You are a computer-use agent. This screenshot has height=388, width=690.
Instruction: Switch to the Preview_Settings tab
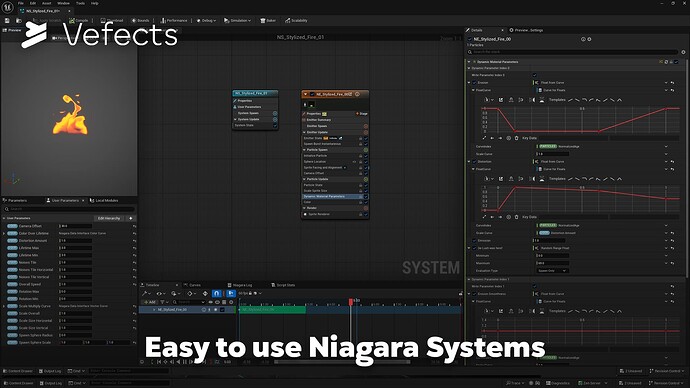526,30
